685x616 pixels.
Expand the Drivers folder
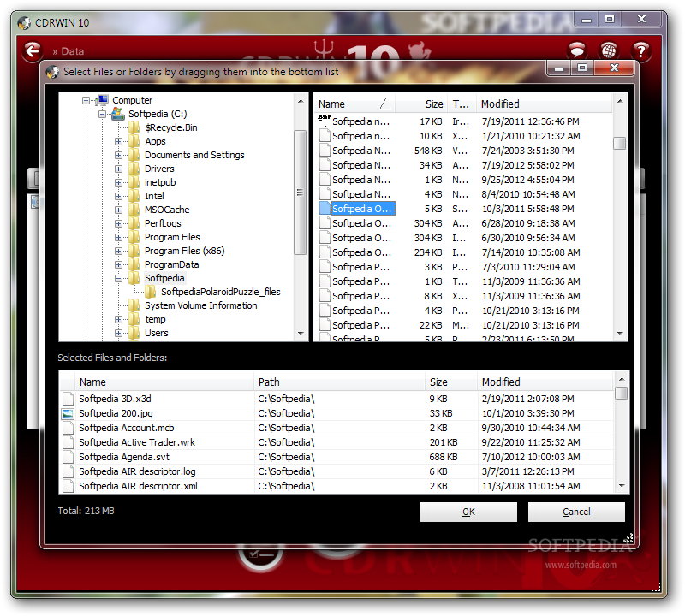click(118, 169)
